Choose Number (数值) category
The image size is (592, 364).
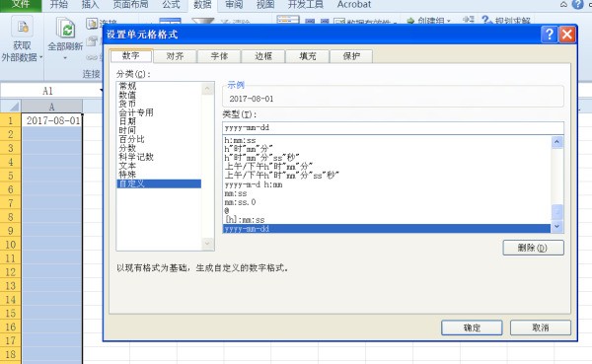click(x=127, y=95)
